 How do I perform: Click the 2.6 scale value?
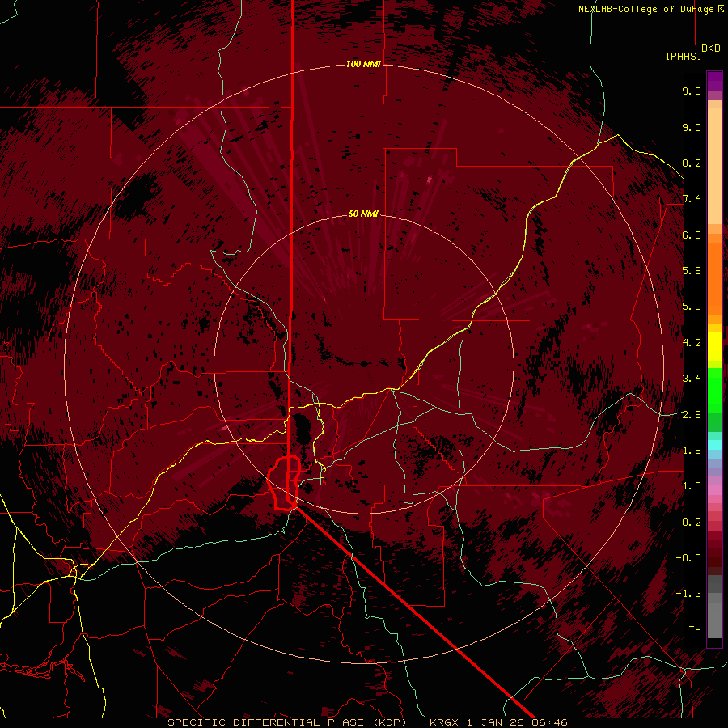[692, 415]
